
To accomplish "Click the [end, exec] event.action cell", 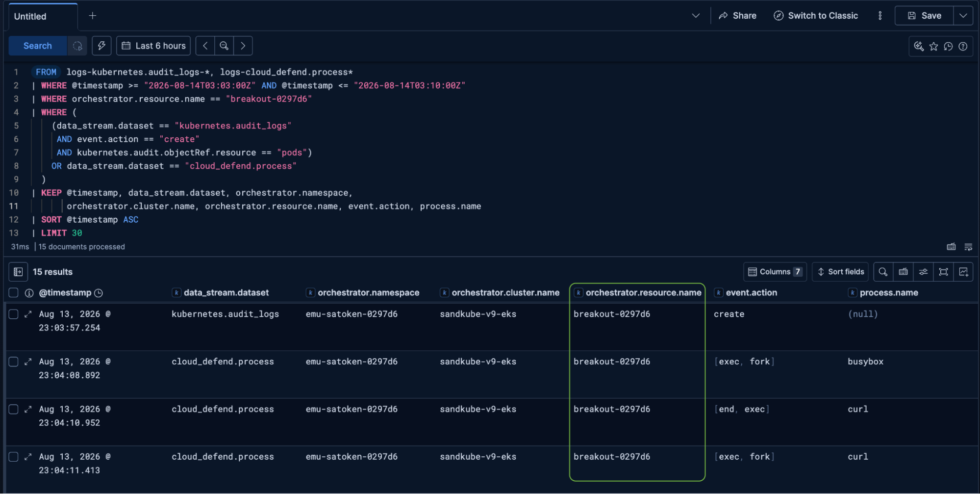I will click(742, 409).
